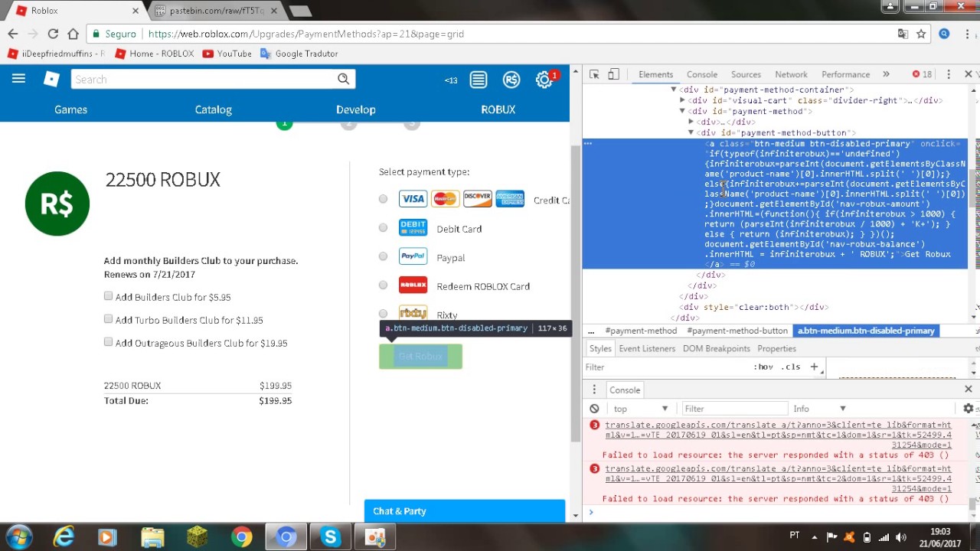This screenshot has width=980, height=551.
Task: Open Skype from the taskbar
Action: pos(331,537)
